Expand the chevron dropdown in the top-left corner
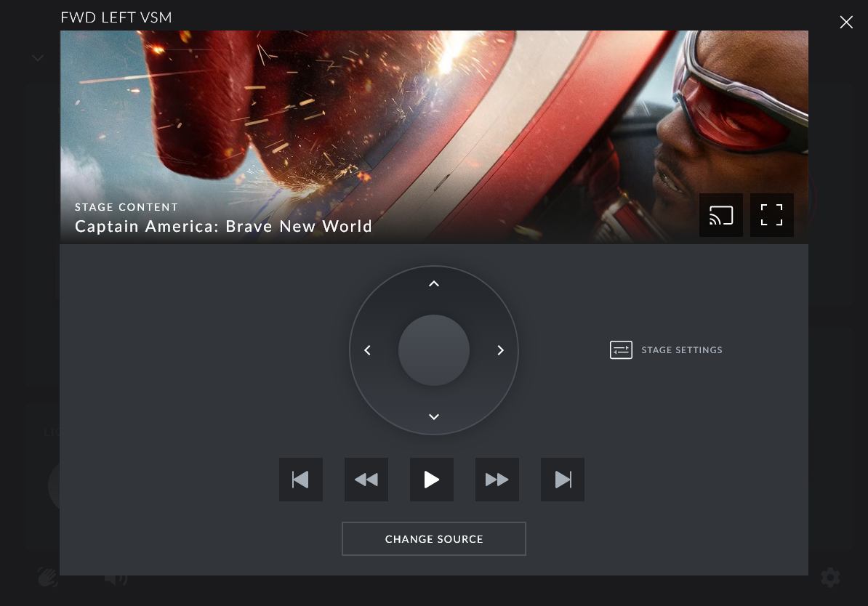Viewport: 868px width, 606px height. coord(38,58)
